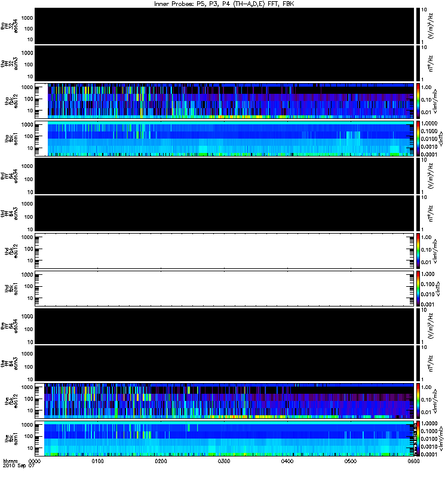Screen dimensions: 448x478
Task: Click the black tha fff 32 edc34 panel
Action: click(225, 26)
